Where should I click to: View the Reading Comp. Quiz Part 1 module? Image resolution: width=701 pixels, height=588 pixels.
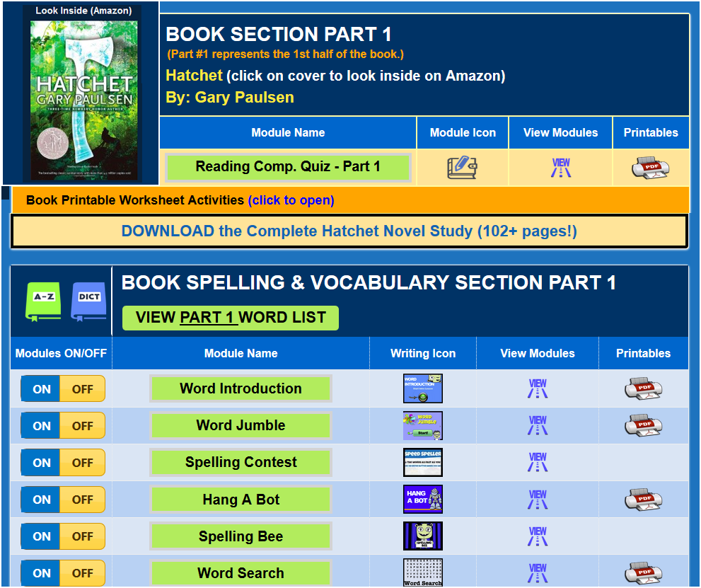click(561, 168)
